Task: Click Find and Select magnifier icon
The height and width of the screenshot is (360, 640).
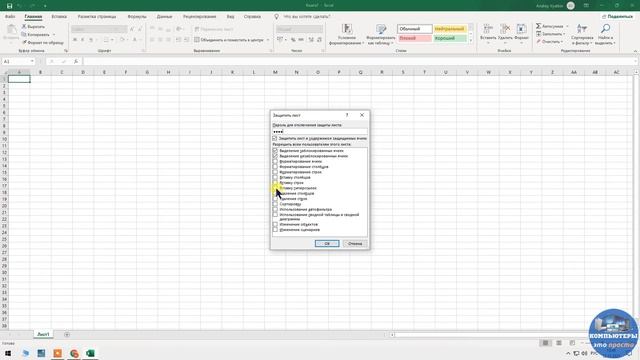Action: click(606, 29)
